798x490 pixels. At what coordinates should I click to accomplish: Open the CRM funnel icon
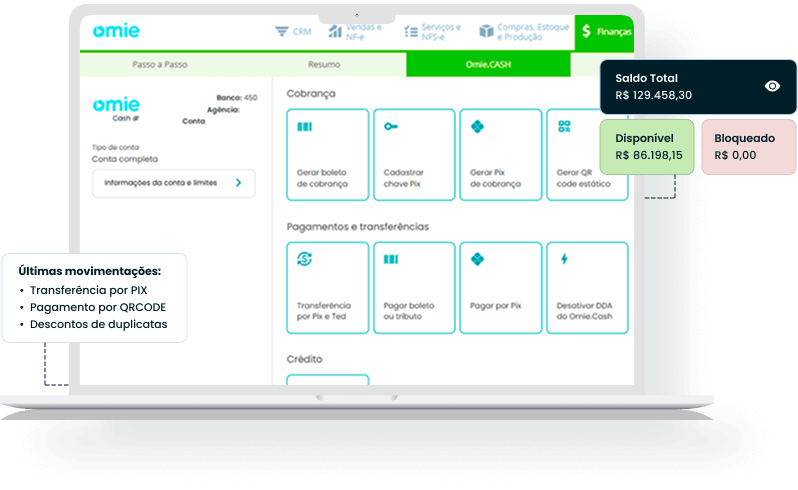[281, 32]
